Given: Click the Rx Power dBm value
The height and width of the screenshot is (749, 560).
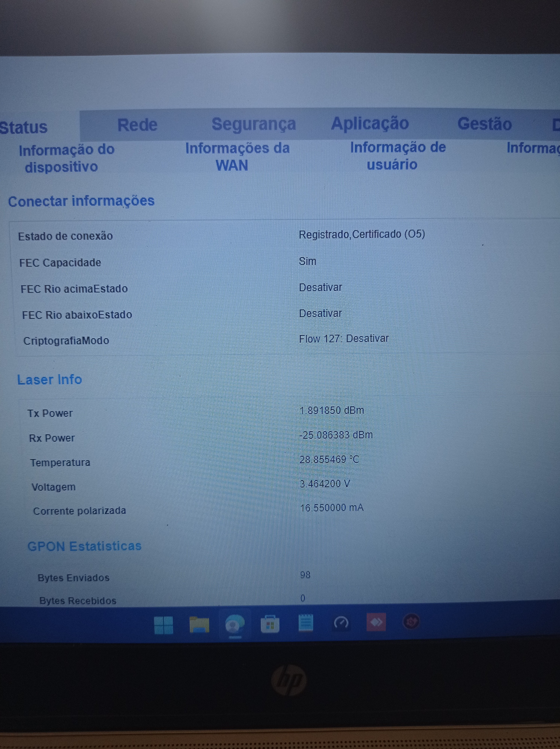Looking at the screenshot, I should [336, 435].
